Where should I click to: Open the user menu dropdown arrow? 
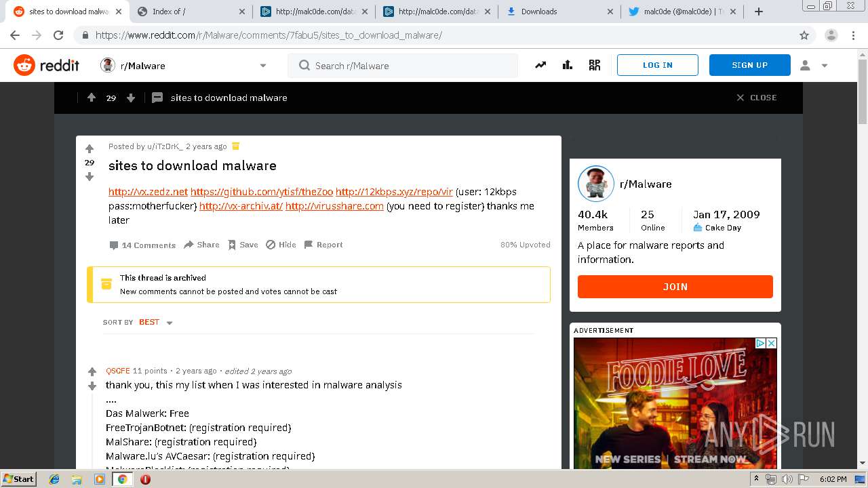825,66
